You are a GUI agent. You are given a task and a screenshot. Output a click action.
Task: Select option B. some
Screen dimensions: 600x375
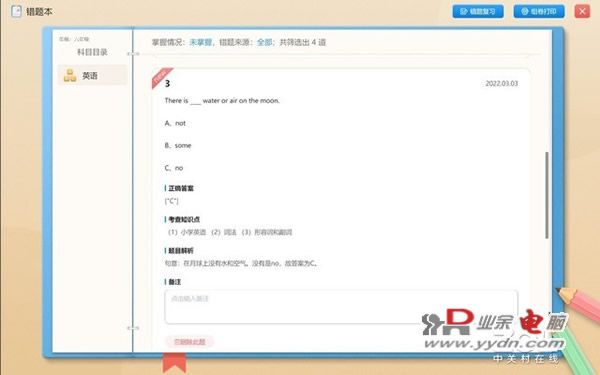coord(178,145)
